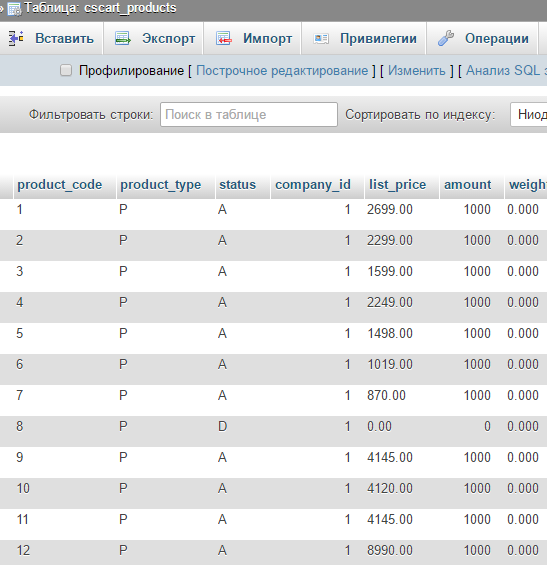Screen dimensions: 547x565
Task: Click the Изменить link
Action: (x=417, y=71)
